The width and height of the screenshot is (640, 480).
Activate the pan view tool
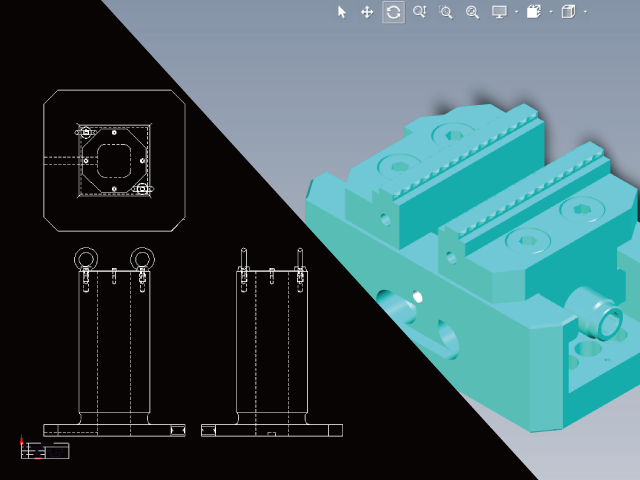(x=367, y=12)
